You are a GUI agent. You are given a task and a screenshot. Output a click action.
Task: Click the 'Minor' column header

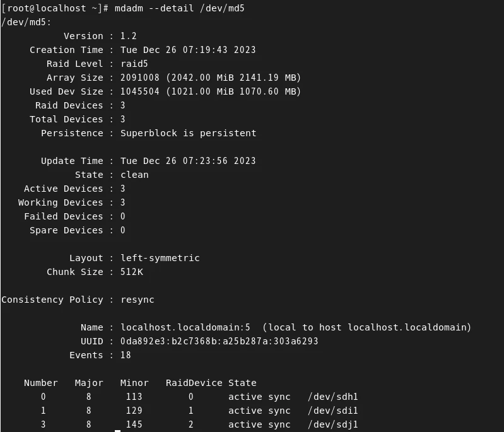[x=134, y=383]
